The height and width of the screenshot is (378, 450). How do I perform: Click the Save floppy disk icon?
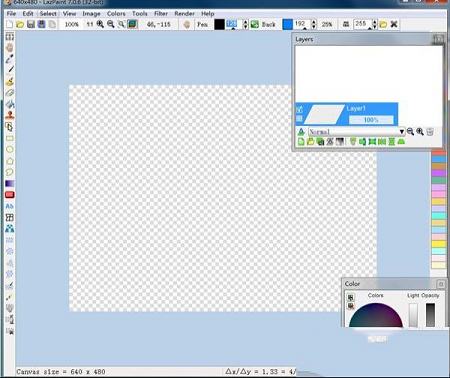[31, 24]
